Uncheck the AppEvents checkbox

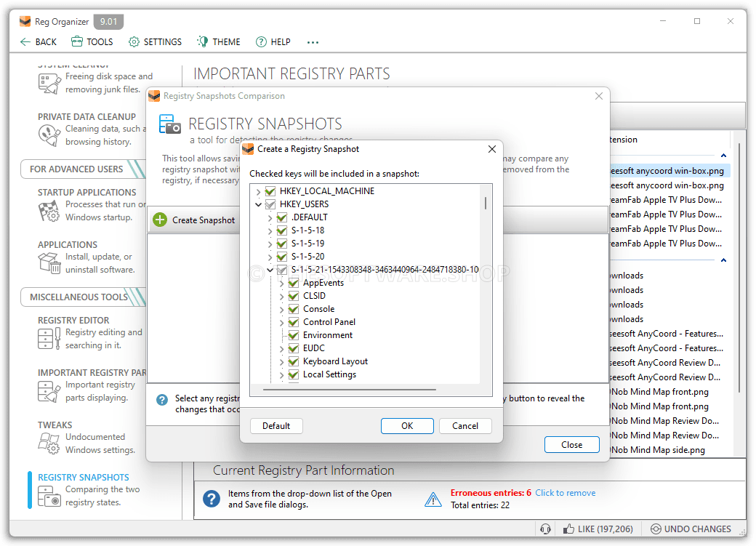[293, 283]
